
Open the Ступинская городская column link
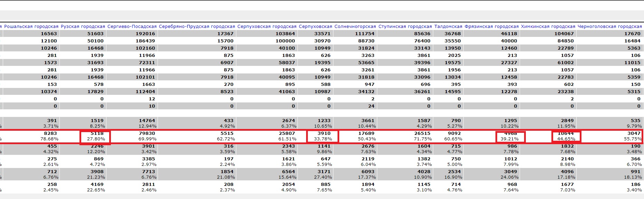[405, 26]
